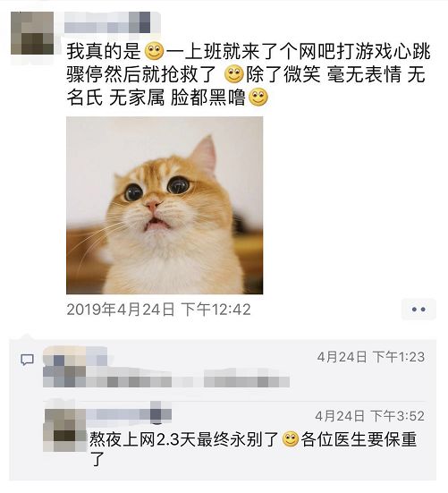Tap the post timestamp 2019年4月24日 下午12:42
Image resolution: width=448 pixels, height=493 pixels.
158,310
